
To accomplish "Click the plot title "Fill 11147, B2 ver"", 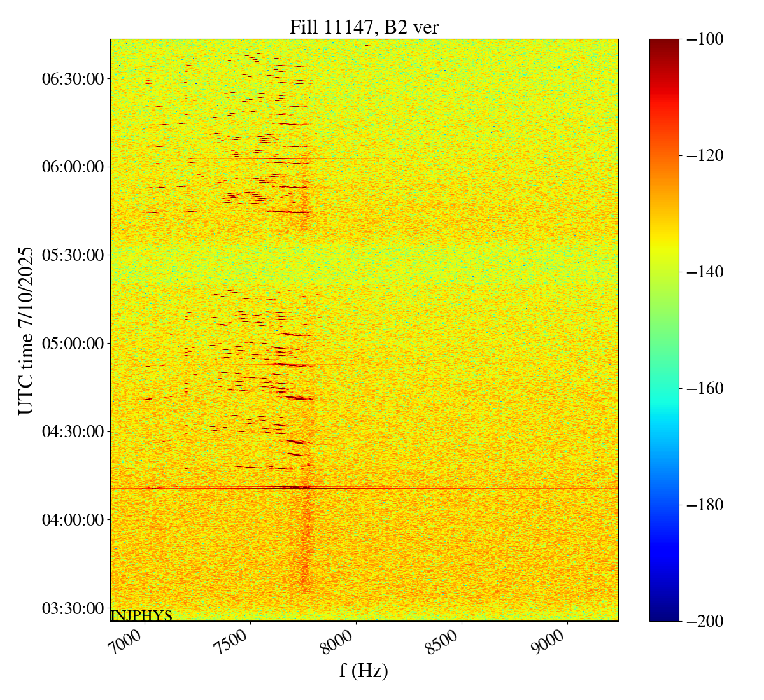I will 364,27.
